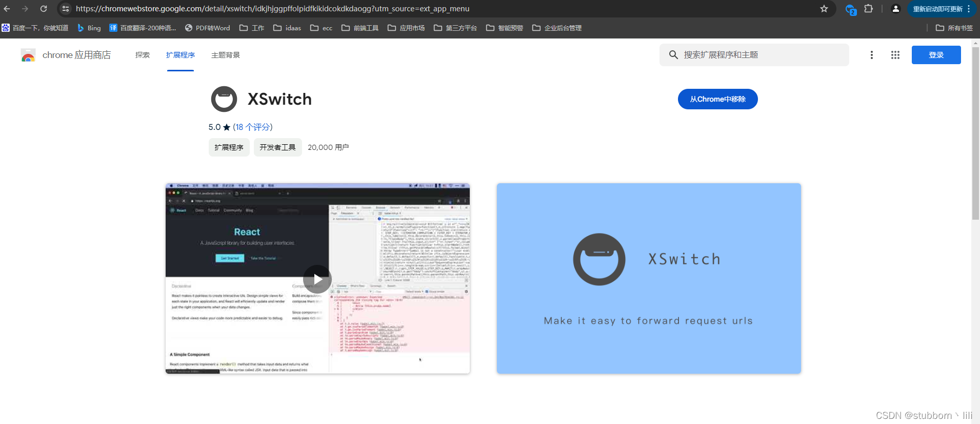980x424 pixels.
Task: Open the XSwitch blue promo image
Action: [649, 278]
